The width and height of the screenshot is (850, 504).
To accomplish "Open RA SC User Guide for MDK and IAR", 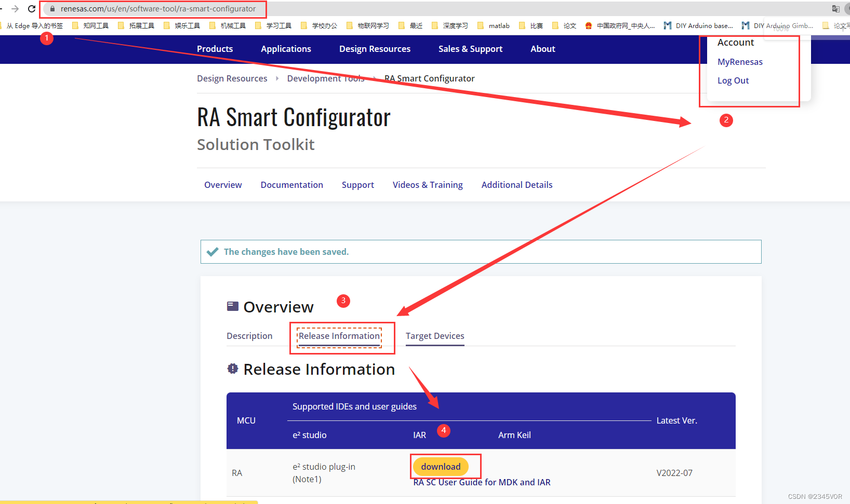I will coord(481,482).
